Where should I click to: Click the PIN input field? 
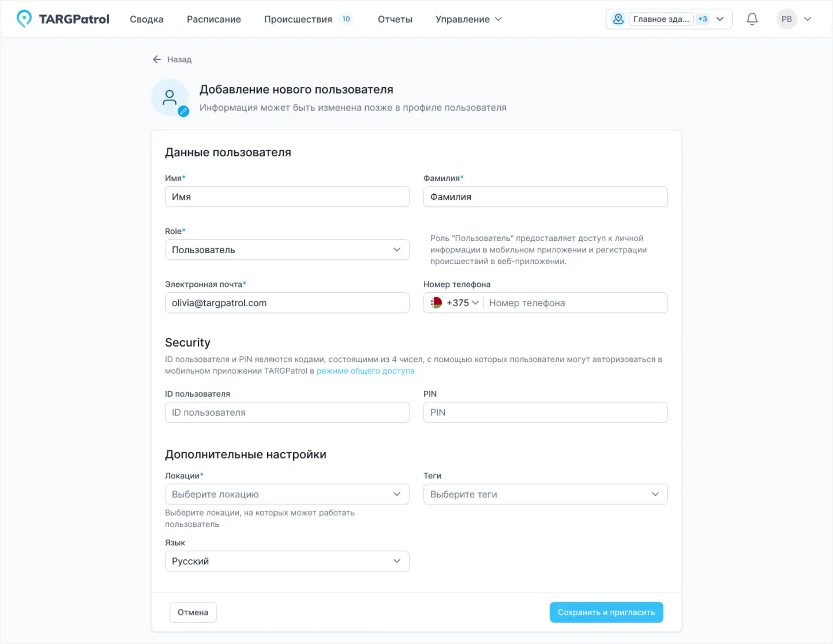click(x=545, y=412)
